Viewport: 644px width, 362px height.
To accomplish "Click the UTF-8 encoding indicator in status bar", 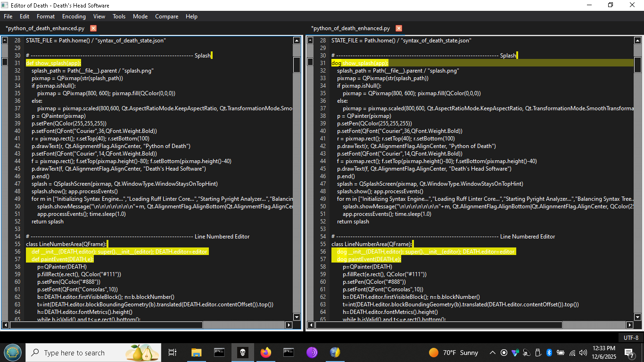I will (631, 337).
